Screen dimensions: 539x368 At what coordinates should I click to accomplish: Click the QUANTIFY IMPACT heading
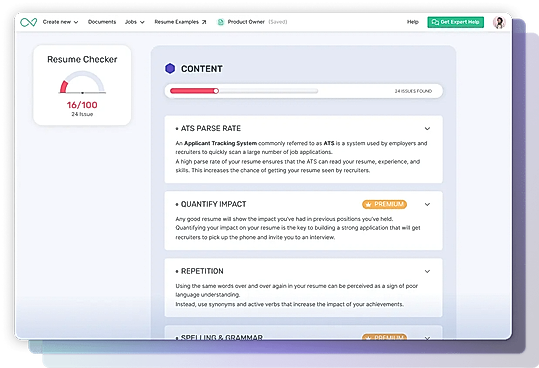213,204
